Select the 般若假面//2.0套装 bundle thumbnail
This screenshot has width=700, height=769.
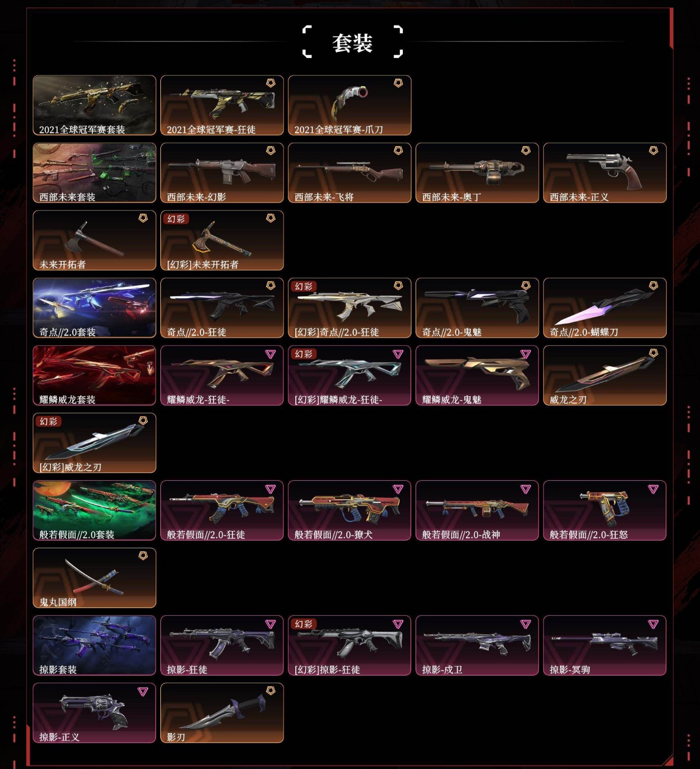[x=94, y=510]
